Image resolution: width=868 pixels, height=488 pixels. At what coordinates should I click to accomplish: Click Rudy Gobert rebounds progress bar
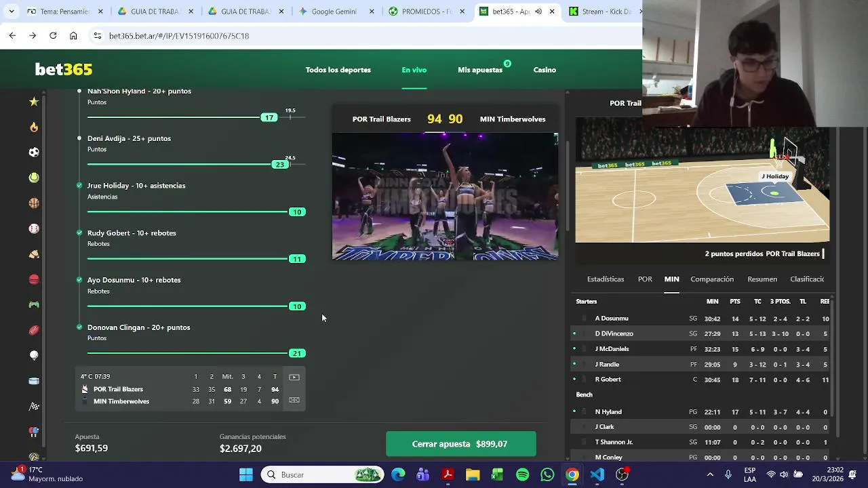click(197, 259)
